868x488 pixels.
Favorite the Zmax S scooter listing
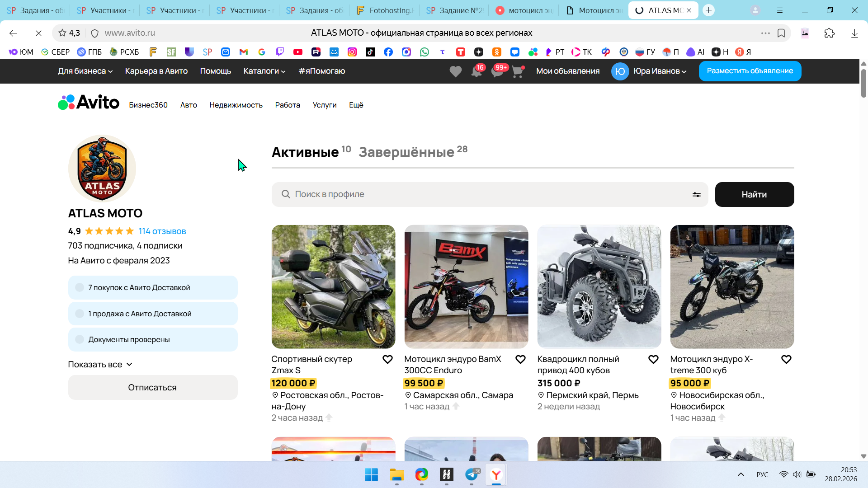pyautogui.click(x=387, y=360)
